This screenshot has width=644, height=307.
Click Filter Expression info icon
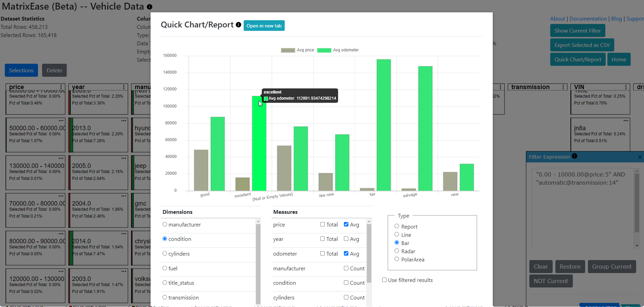tap(575, 156)
